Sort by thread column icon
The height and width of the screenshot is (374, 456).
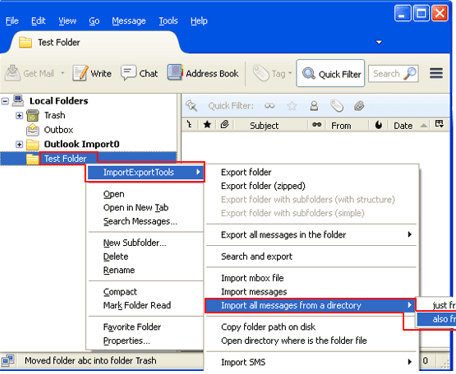pos(190,125)
